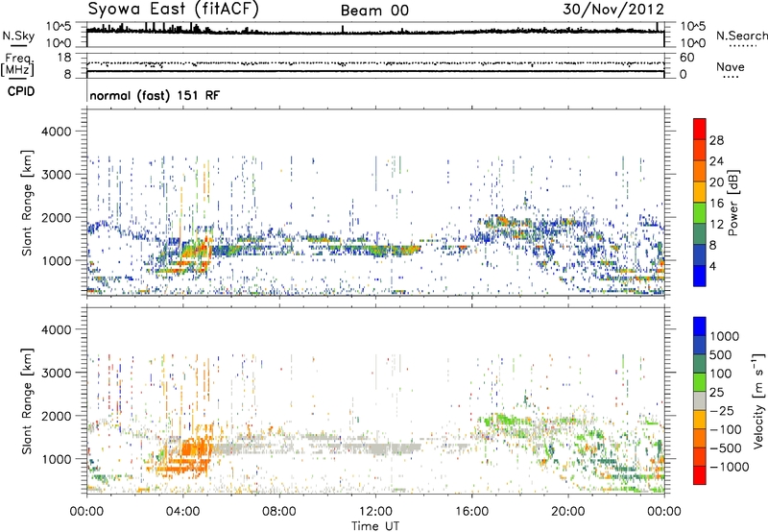Pick the yellow segment of Power color bar
The width and height of the screenshot is (768, 532).
click(700, 192)
